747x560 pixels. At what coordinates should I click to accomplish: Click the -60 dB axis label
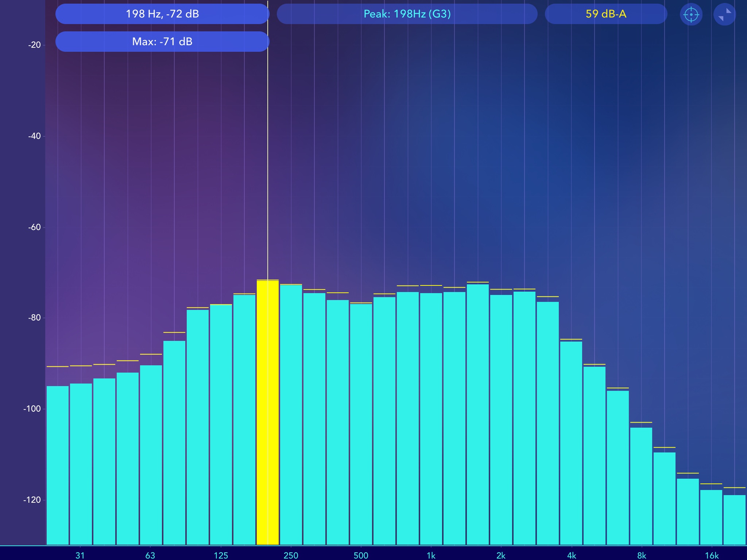(35, 227)
